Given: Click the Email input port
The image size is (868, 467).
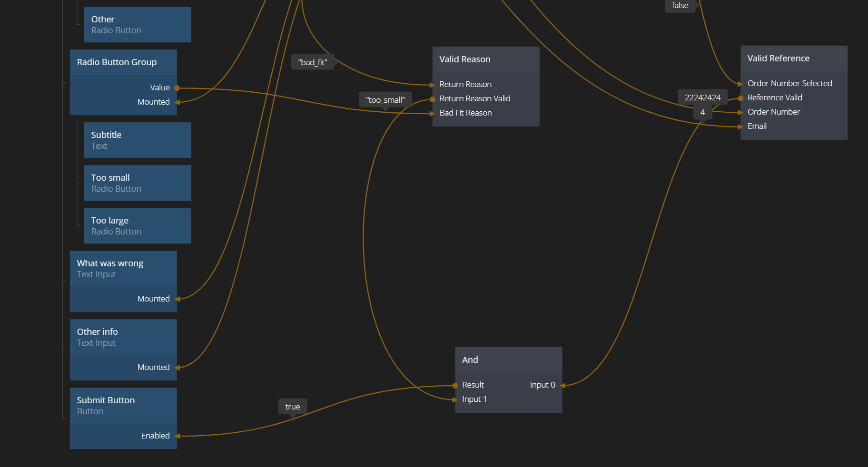Looking at the screenshot, I should (740, 126).
